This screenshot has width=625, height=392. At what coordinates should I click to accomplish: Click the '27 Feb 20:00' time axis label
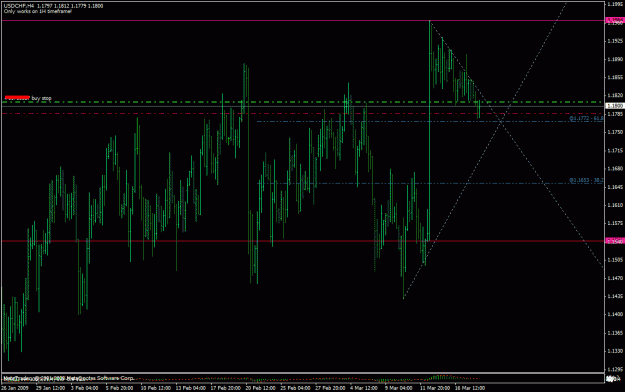tap(330, 388)
